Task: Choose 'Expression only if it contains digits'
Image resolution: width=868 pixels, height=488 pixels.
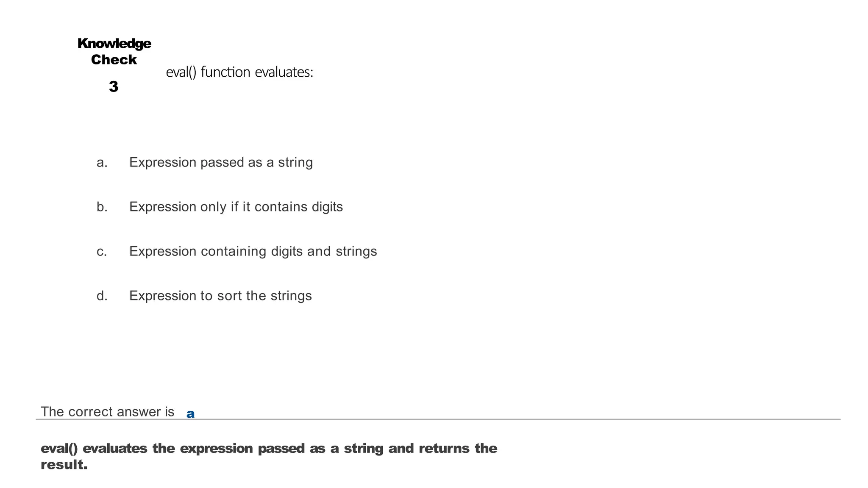Action: click(236, 207)
